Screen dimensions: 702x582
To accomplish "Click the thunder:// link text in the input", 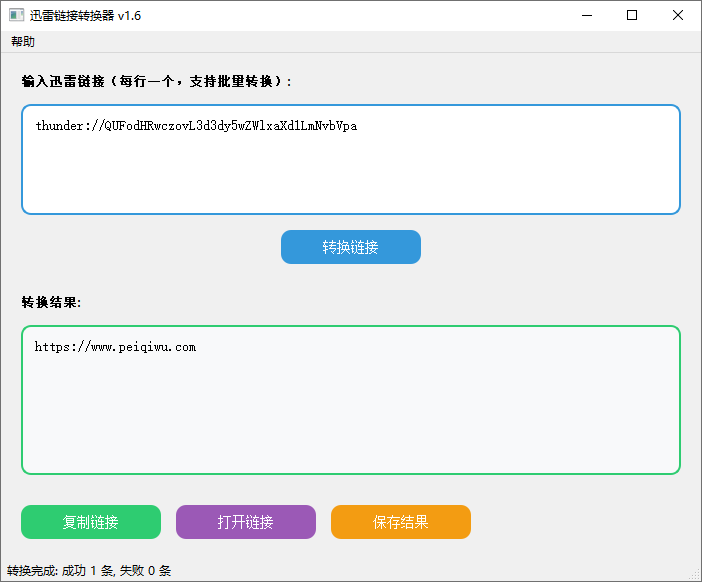I will click(196, 126).
